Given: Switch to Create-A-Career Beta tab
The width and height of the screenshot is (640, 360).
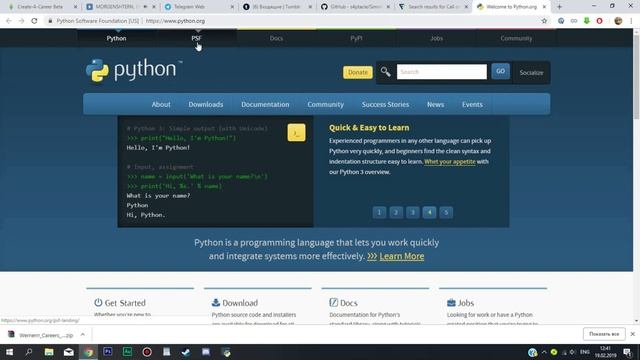Looking at the screenshot, I should (x=40, y=7).
